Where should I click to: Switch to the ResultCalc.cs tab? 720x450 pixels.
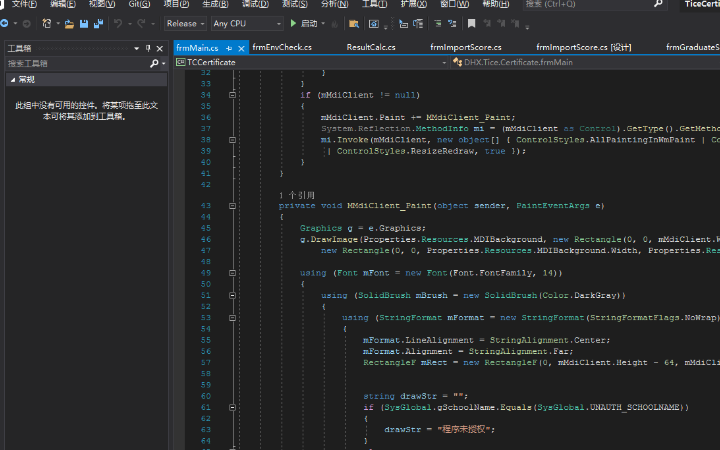tap(371, 47)
